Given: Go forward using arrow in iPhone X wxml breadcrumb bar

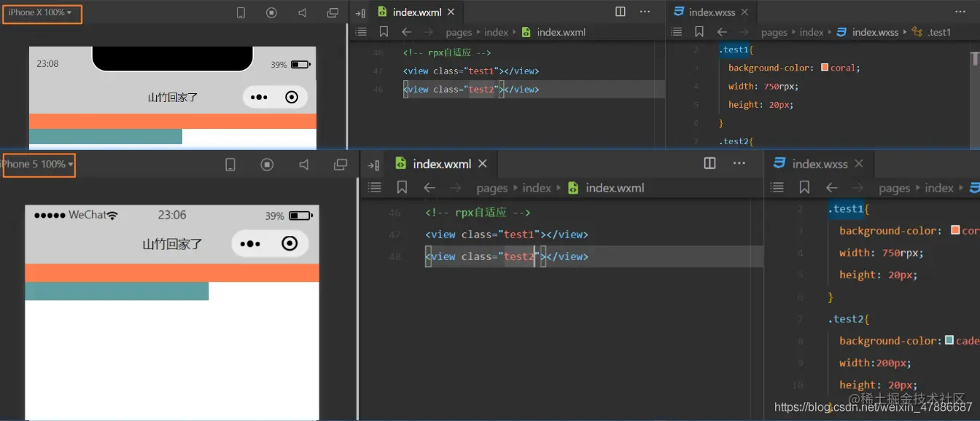Looking at the screenshot, I should [428, 32].
